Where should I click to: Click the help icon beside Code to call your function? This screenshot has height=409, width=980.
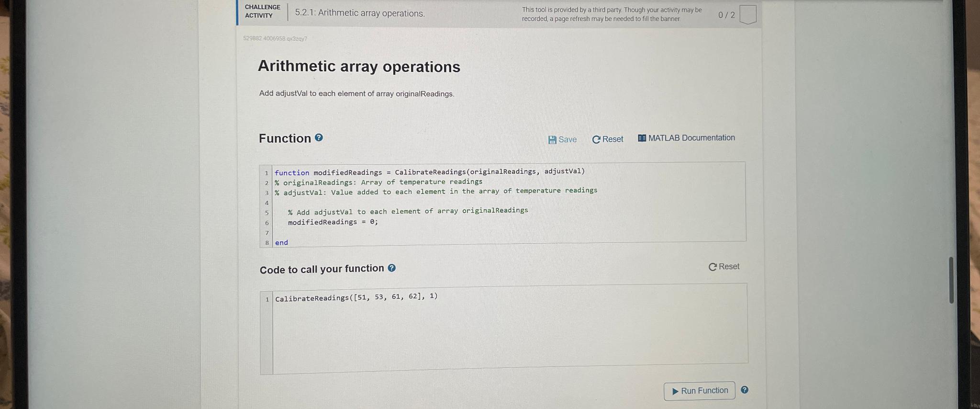tap(391, 268)
